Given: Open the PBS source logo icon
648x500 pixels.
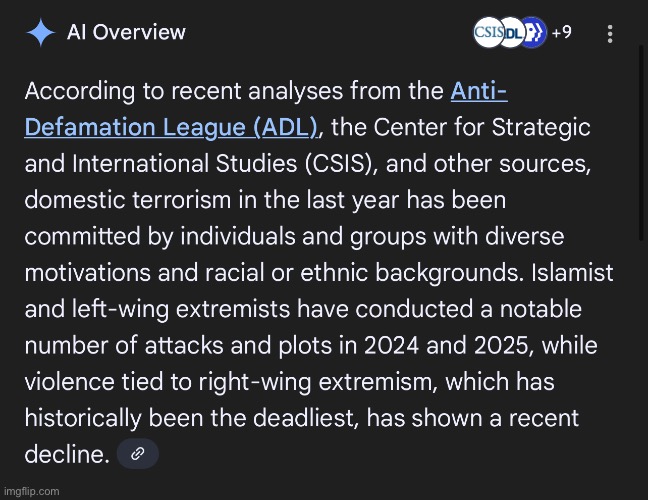Looking at the screenshot, I should 531,32.
